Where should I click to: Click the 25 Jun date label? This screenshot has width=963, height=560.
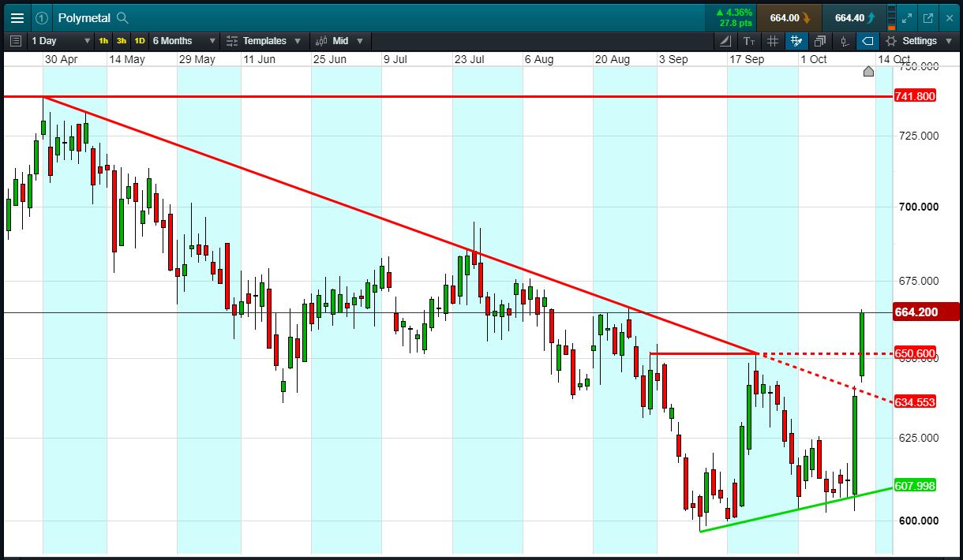point(330,59)
